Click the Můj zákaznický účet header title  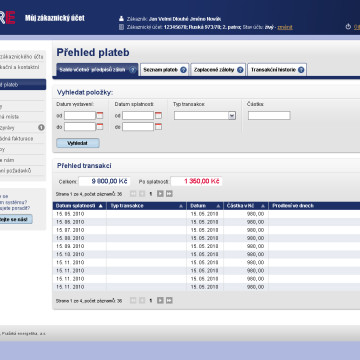tap(55, 18)
